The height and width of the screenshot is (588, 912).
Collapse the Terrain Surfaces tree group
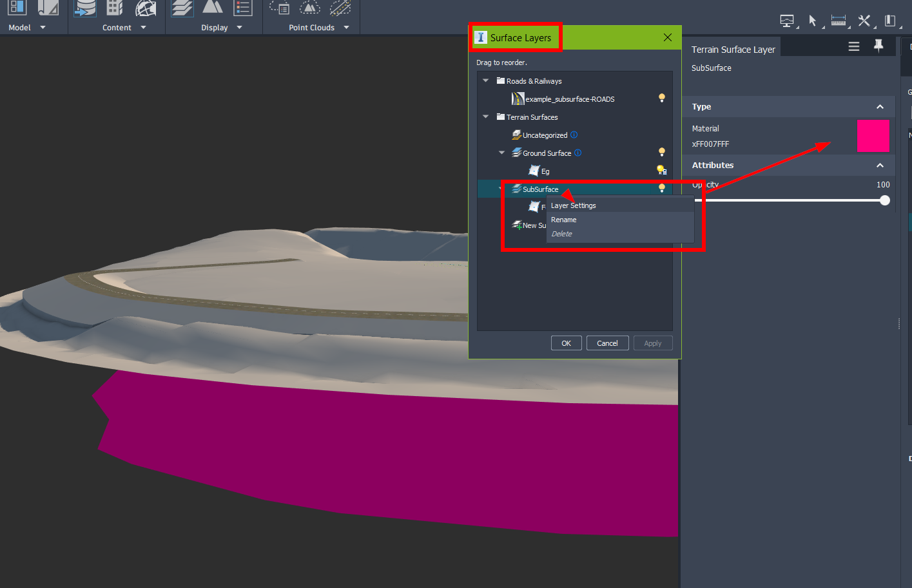(x=485, y=117)
